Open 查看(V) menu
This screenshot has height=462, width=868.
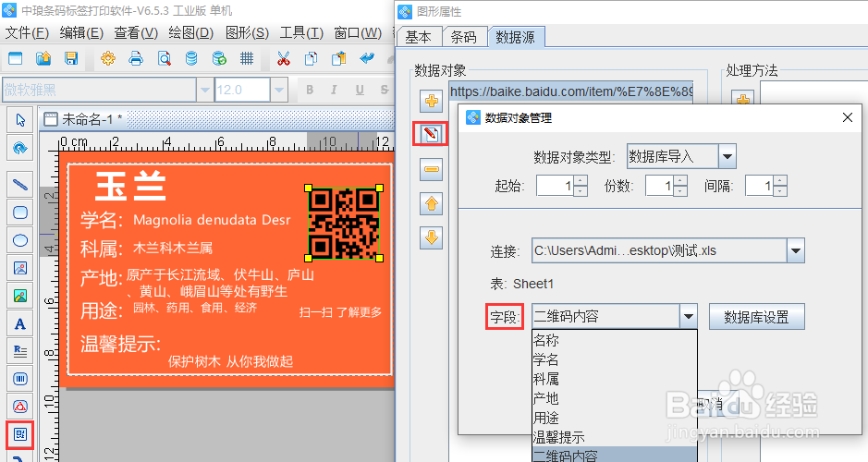[136, 32]
